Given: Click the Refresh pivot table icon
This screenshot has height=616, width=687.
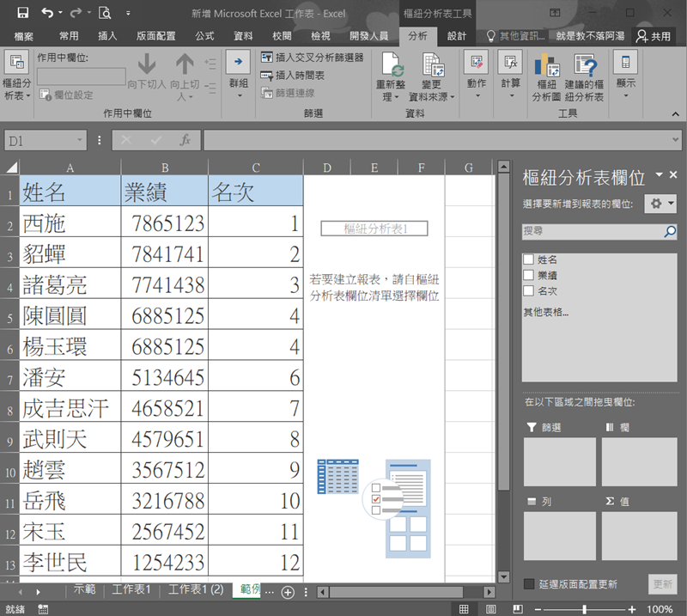Looking at the screenshot, I should click(x=394, y=66).
